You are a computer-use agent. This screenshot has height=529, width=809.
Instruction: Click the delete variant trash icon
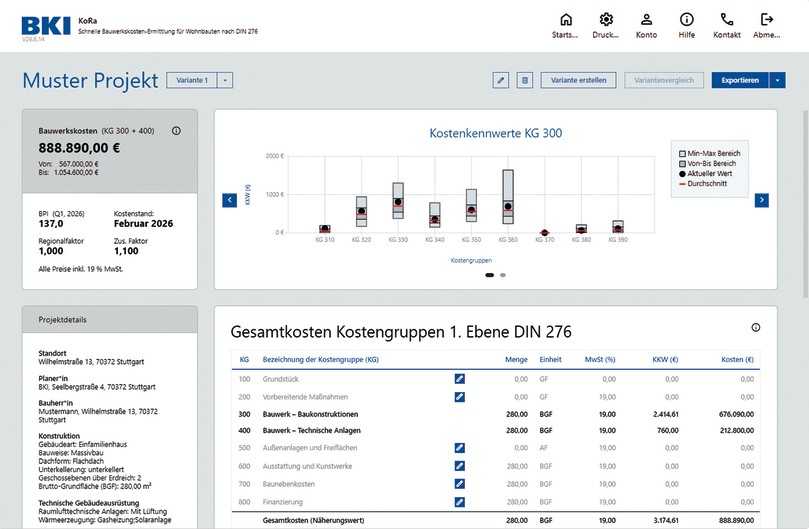tap(525, 81)
